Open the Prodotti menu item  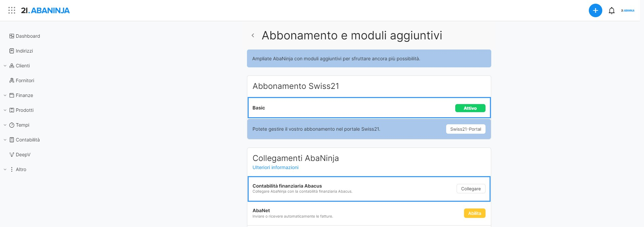point(25,110)
